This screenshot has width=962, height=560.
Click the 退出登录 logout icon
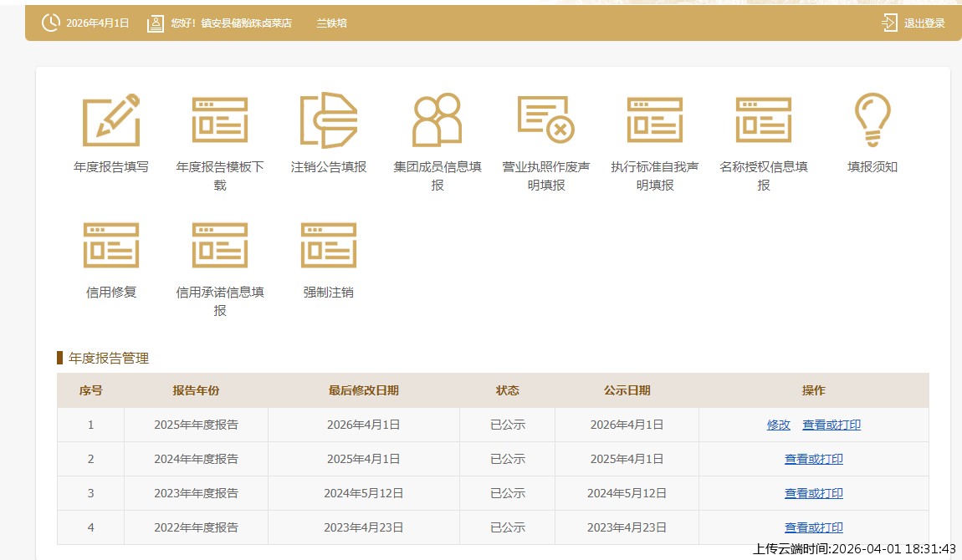889,23
